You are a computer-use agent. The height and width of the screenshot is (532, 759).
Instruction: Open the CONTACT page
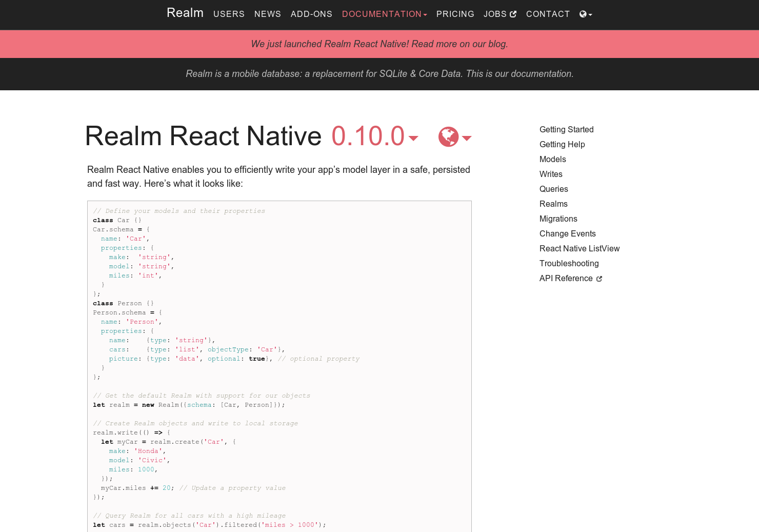tap(548, 14)
